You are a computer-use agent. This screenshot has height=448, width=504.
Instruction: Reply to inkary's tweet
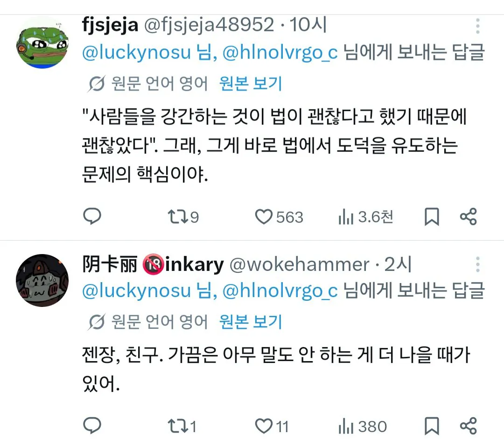point(92,426)
